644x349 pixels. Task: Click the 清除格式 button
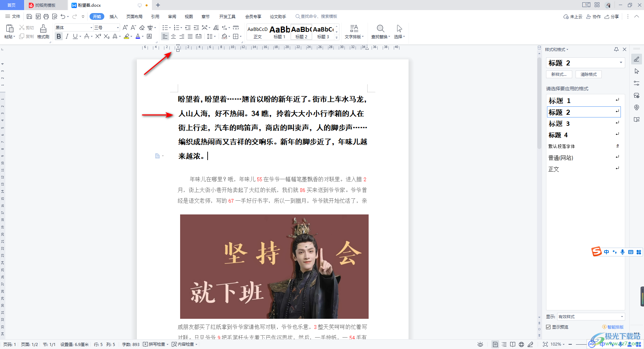click(589, 74)
